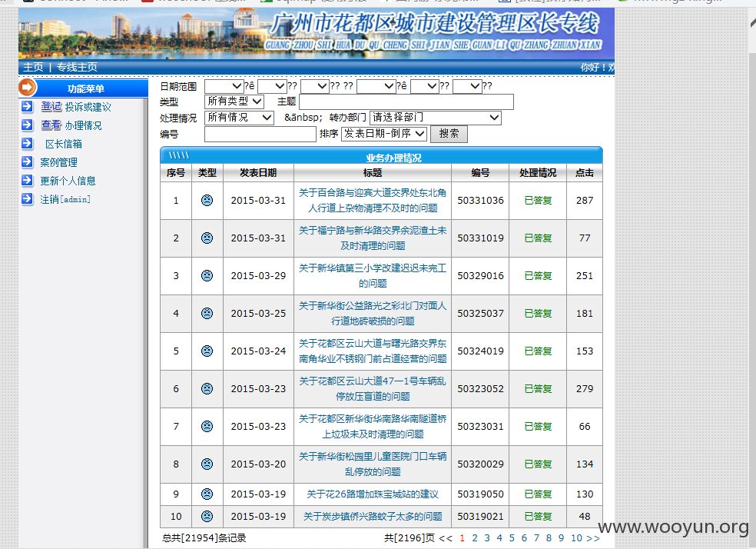Screen dimensions: 756x549
Task: Click the complaint face icon in row 10
Action: coord(207,516)
